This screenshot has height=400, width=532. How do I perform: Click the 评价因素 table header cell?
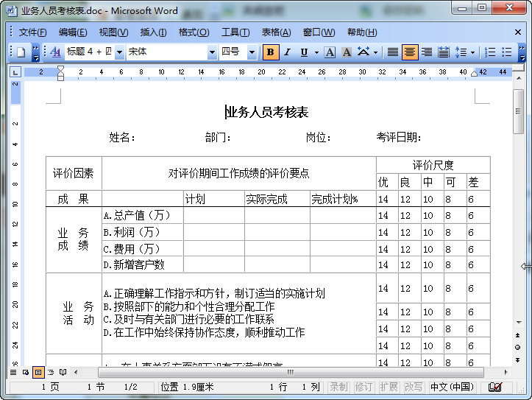pos(74,173)
